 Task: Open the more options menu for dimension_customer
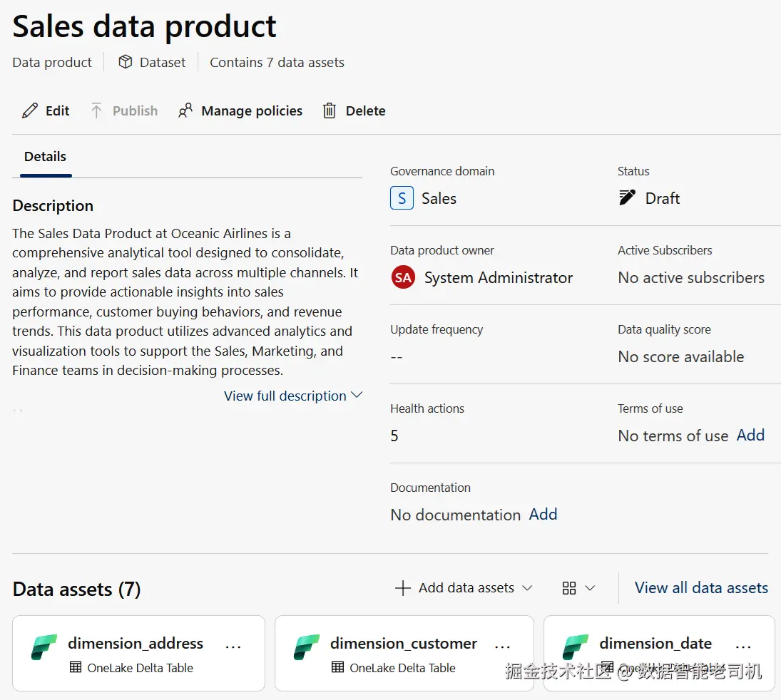pyautogui.click(x=502, y=647)
